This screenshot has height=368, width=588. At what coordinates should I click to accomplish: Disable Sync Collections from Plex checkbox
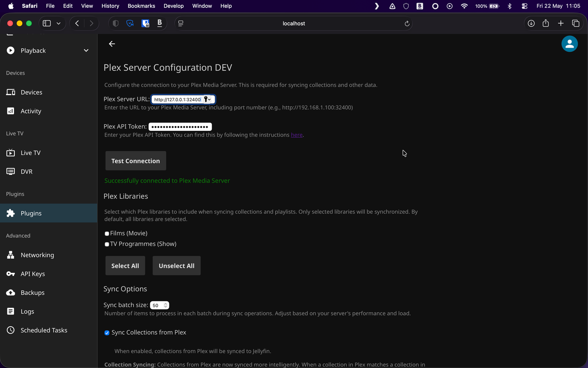pos(107,333)
